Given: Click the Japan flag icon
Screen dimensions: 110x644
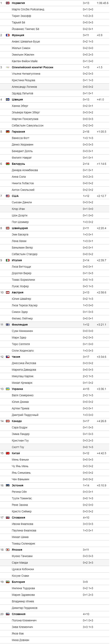Looking at the screenshot, I should [x=8, y=550].
